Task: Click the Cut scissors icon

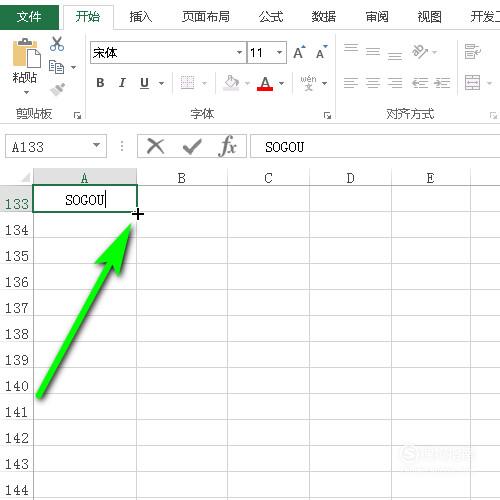Action: tap(57, 44)
